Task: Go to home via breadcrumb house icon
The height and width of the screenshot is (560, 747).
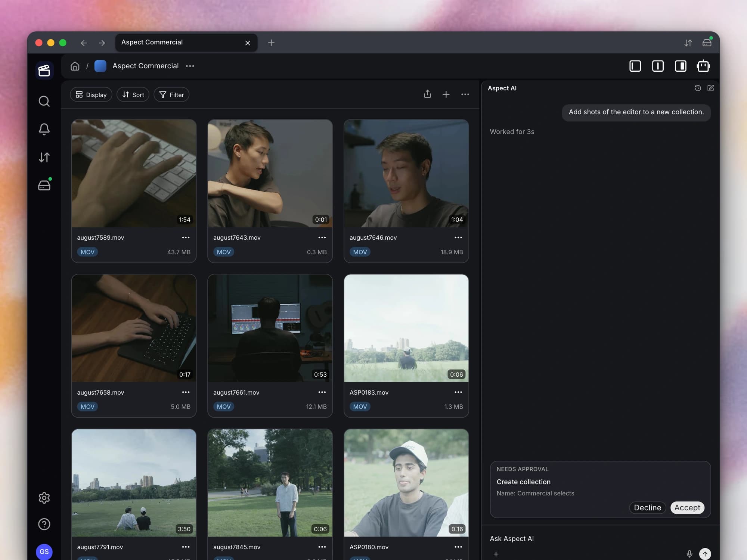Action: [75, 66]
